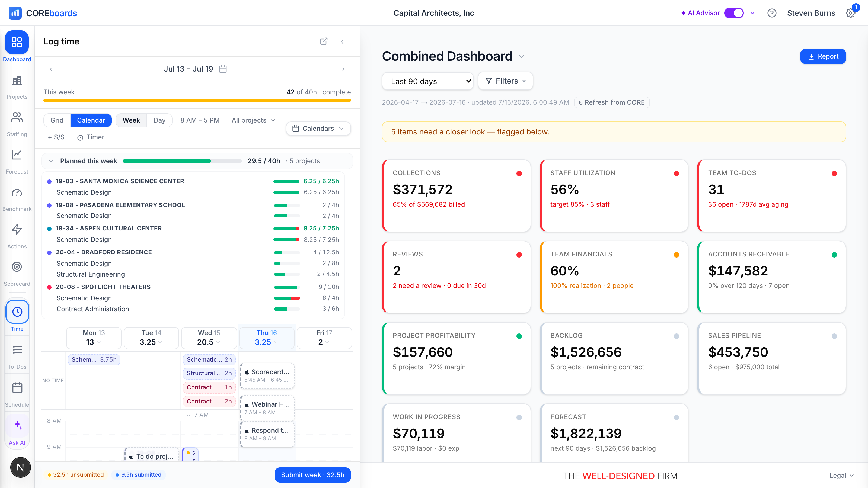
Task: Go to the Forecast chart icon
Action: (17, 155)
